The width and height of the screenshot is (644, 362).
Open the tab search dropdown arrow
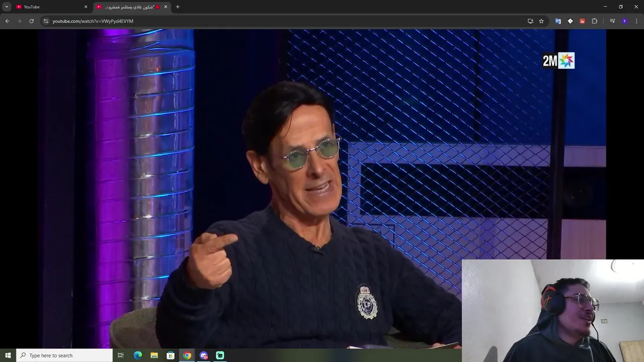pos(7,7)
